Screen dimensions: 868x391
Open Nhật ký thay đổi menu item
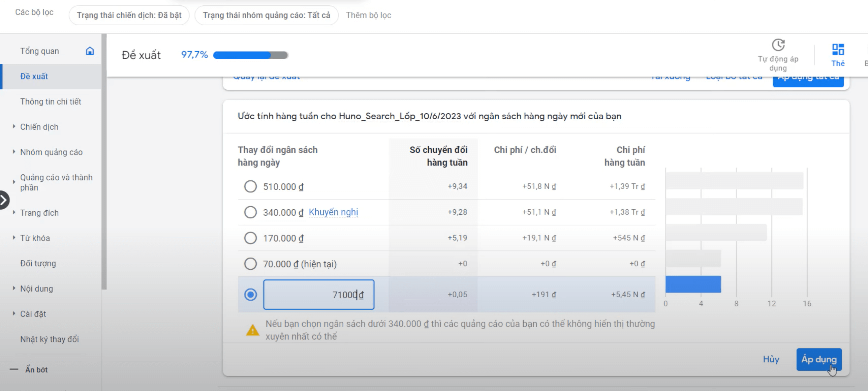pyautogui.click(x=50, y=339)
